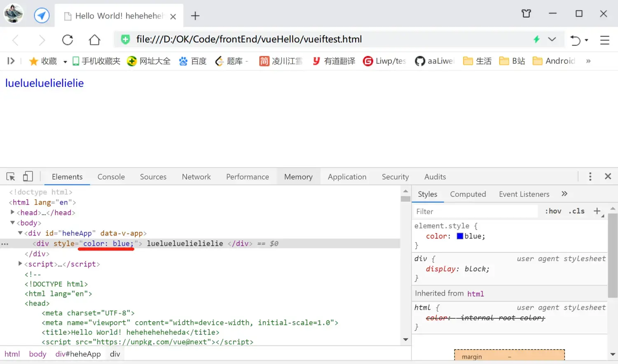
Task: Open the blue color swatch picker
Action: pos(460,236)
